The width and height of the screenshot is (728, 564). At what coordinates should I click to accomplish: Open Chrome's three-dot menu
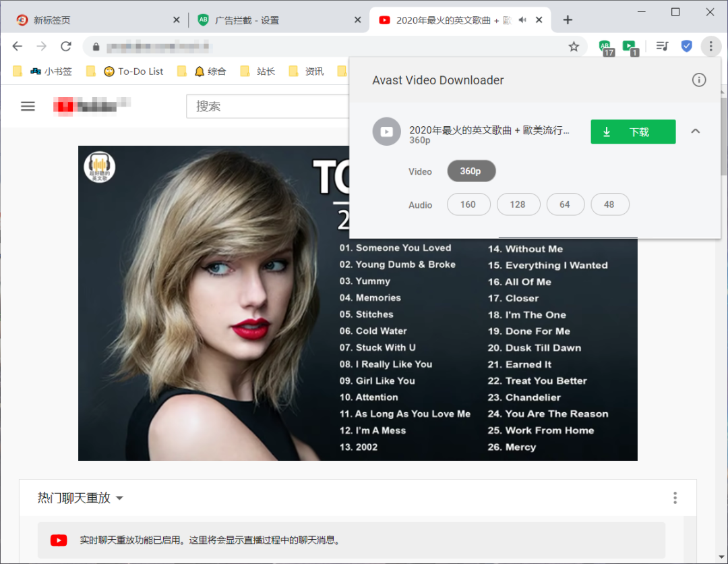pyautogui.click(x=711, y=46)
